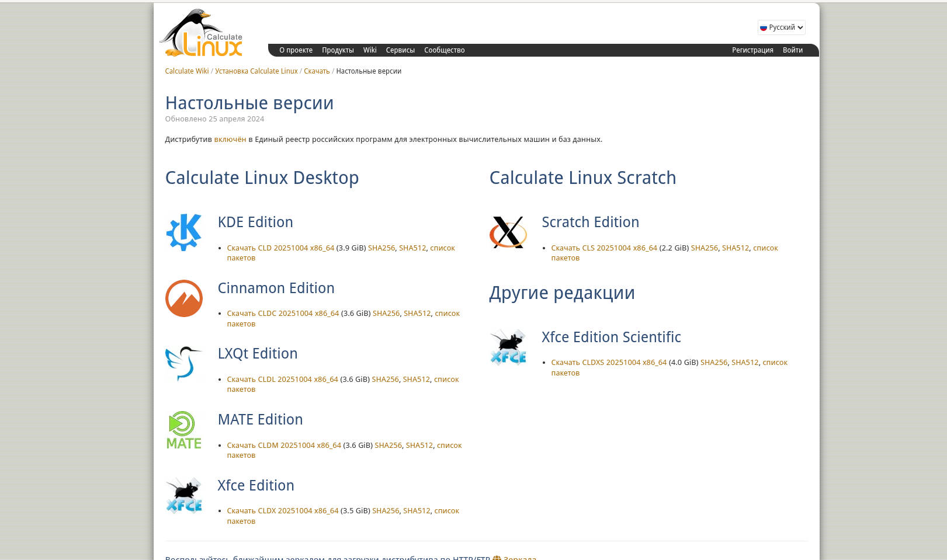This screenshot has height=560, width=947.
Task: Open the Wiki menu item
Action: [370, 50]
